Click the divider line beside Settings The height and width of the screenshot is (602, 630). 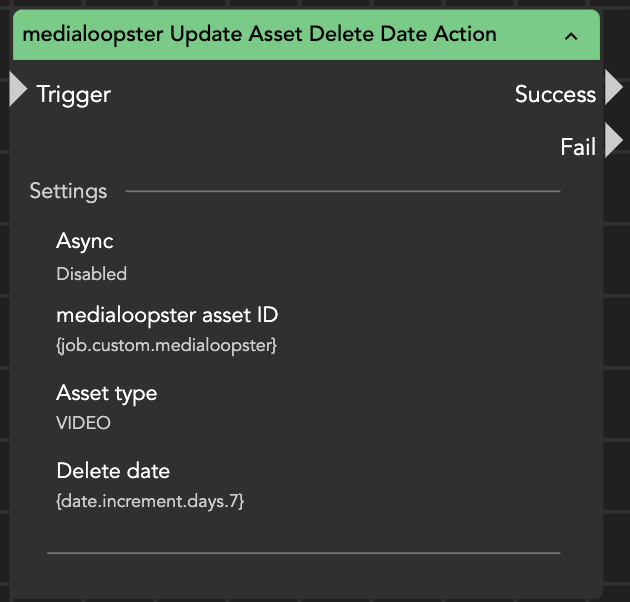click(342, 191)
